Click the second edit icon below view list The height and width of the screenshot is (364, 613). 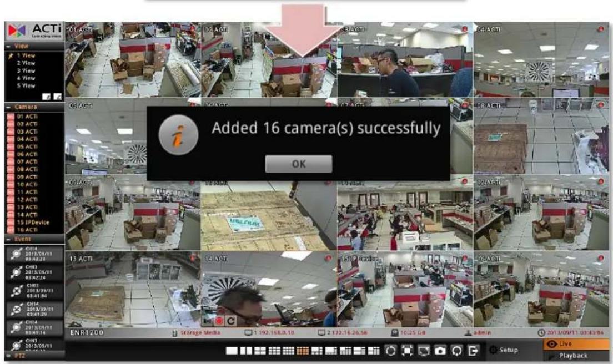pos(58,96)
